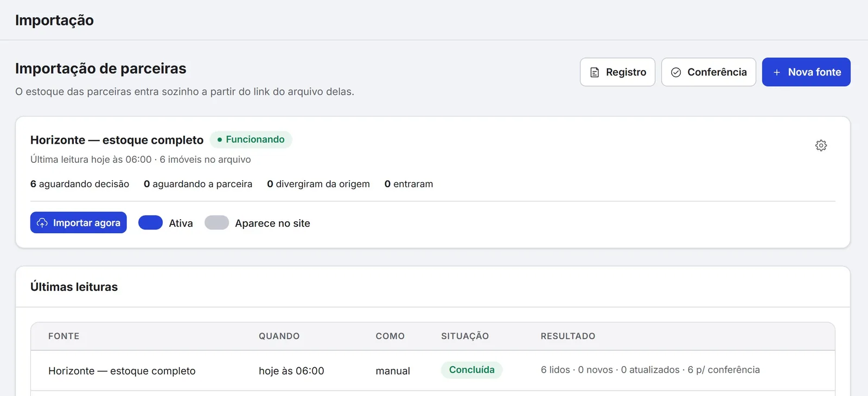Image resolution: width=868 pixels, height=396 pixels.
Task: Click the Concluída status badge
Action: pos(471,370)
